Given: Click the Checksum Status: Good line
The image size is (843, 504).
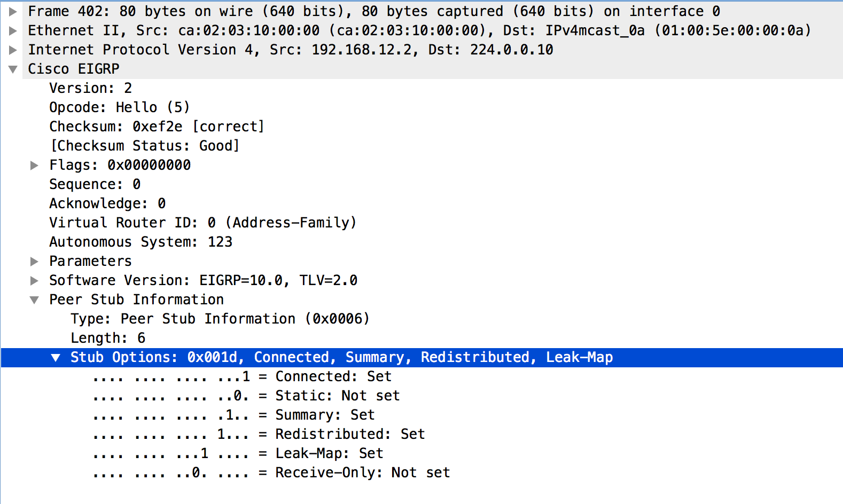Looking at the screenshot, I should point(144,146).
